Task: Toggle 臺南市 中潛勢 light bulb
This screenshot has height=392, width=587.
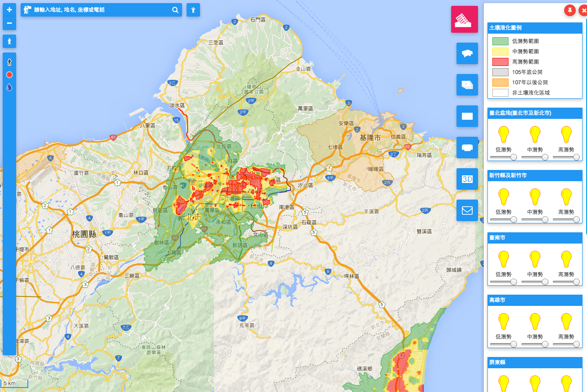Action: point(535,259)
